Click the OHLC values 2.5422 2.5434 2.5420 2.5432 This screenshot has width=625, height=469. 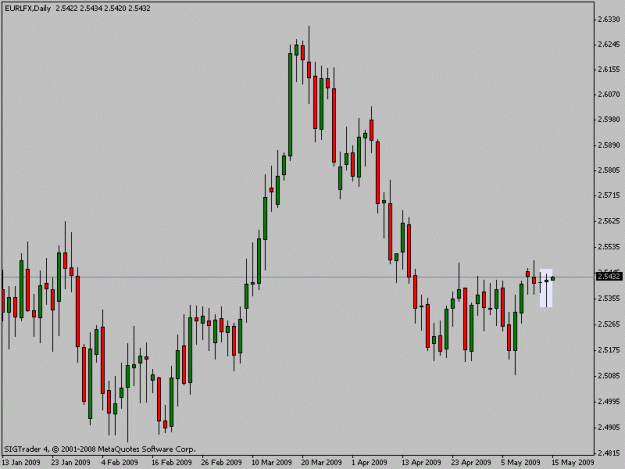(x=103, y=8)
